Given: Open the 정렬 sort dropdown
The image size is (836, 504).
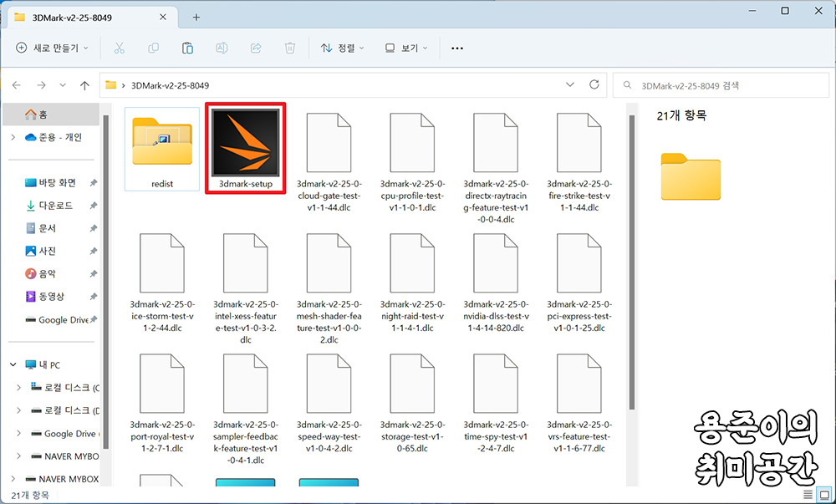Looking at the screenshot, I should tap(342, 48).
